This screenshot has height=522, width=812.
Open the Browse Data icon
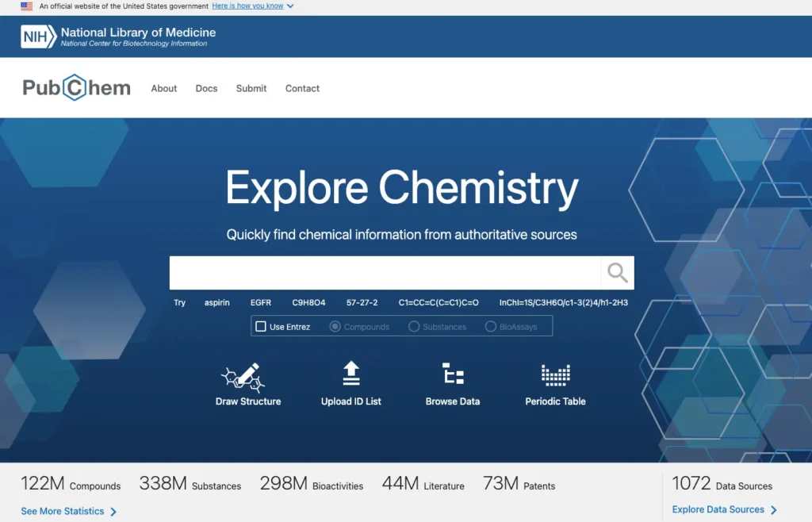[x=453, y=374]
